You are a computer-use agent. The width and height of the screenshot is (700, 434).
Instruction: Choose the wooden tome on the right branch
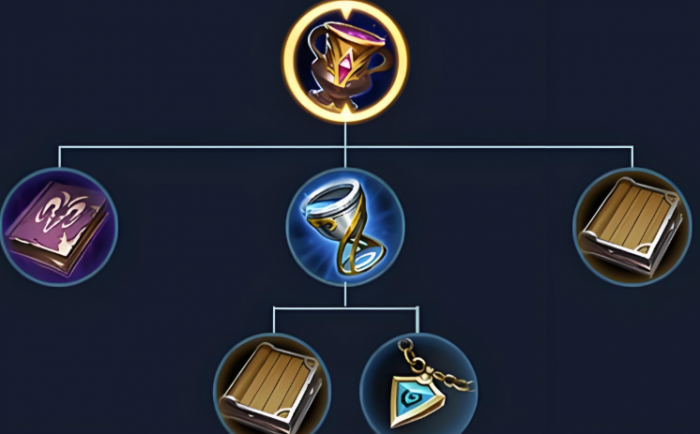coord(632,227)
